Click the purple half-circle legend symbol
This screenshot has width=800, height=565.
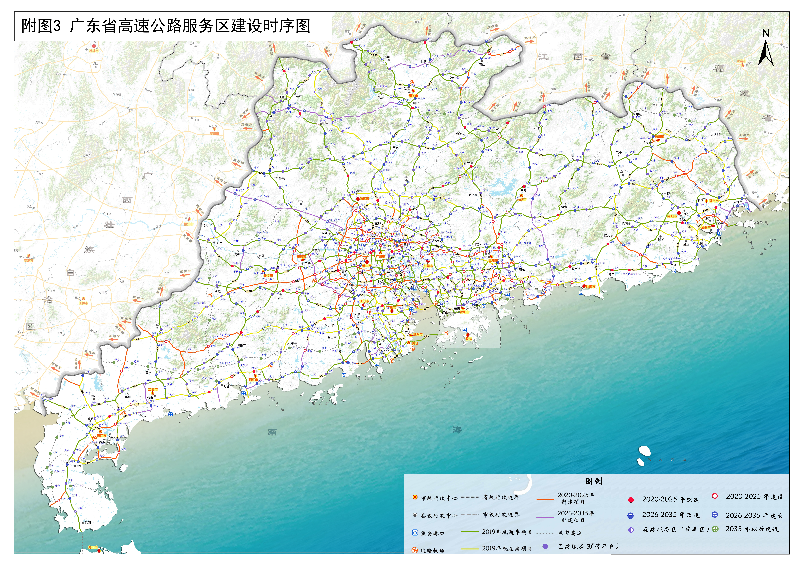point(631,530)
